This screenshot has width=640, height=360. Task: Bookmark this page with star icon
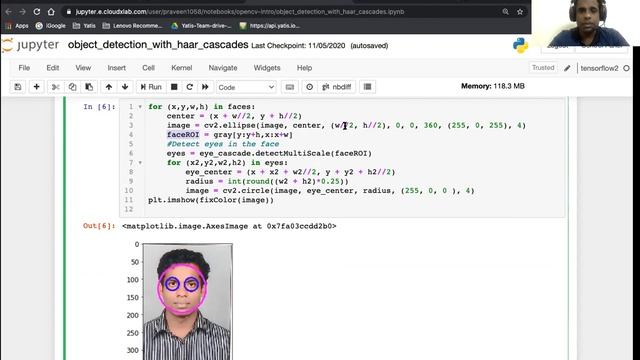(520, 12)
